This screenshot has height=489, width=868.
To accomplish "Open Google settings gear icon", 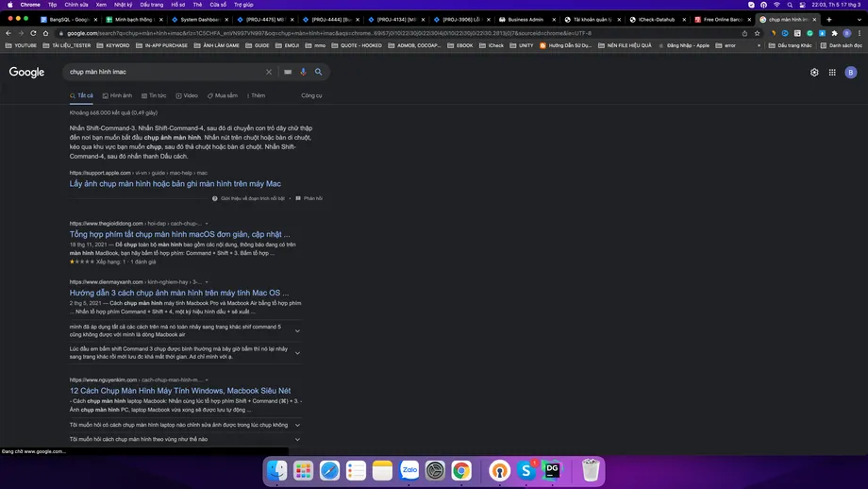I will [814, 72].
